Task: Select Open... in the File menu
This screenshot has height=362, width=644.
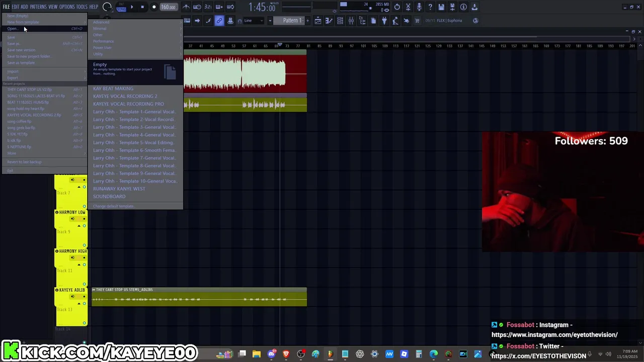Action: pos(45,29)
